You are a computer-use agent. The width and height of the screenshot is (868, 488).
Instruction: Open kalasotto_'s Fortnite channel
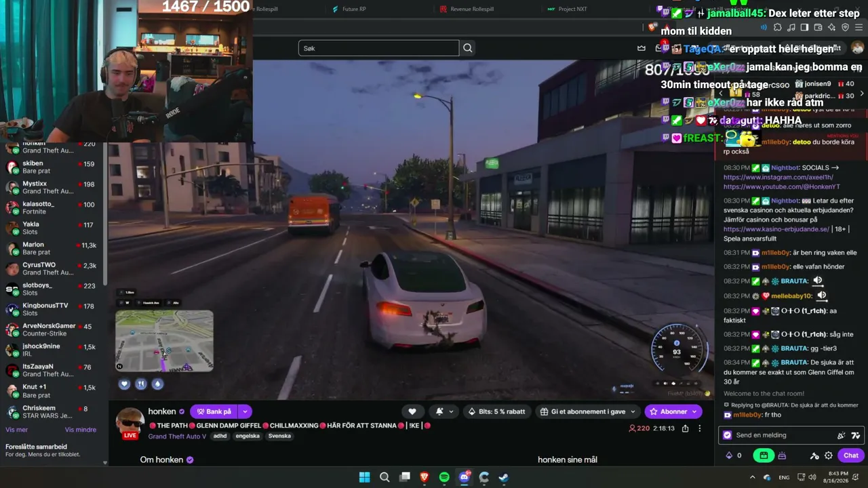pos(53,207)
